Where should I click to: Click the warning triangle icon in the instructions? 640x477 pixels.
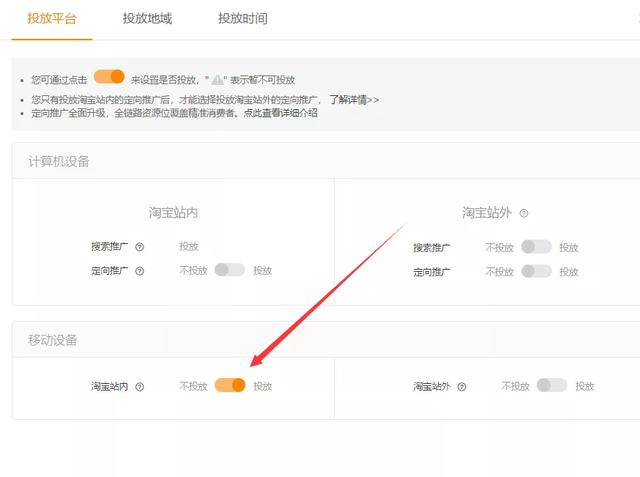tap(217, 80)
